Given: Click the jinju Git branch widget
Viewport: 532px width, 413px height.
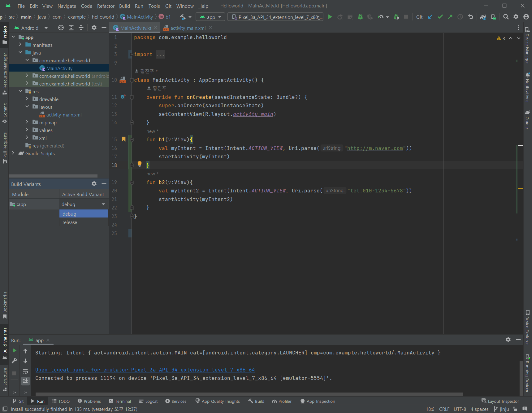Looking at the screenshot, I should (501, 409).
